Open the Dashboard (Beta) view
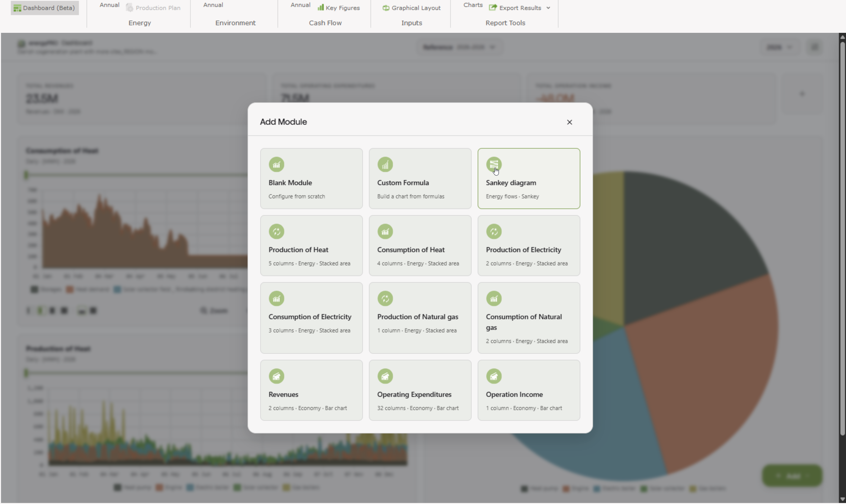 coord(45,8)
